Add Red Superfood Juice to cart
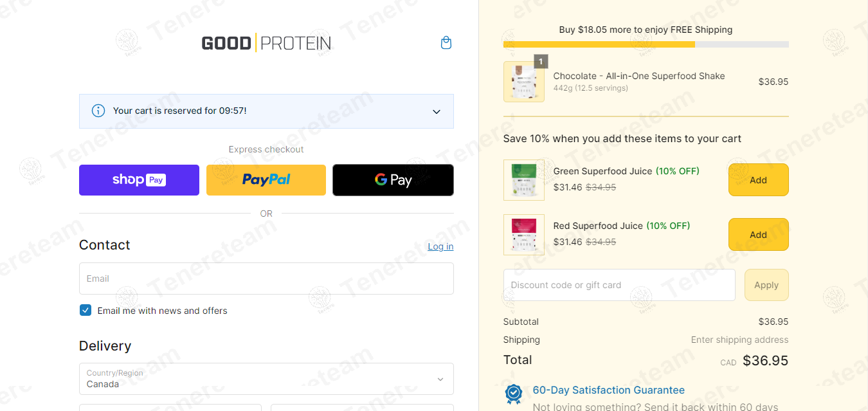This screenshot has width=868, height=411. tap(758, 235)
